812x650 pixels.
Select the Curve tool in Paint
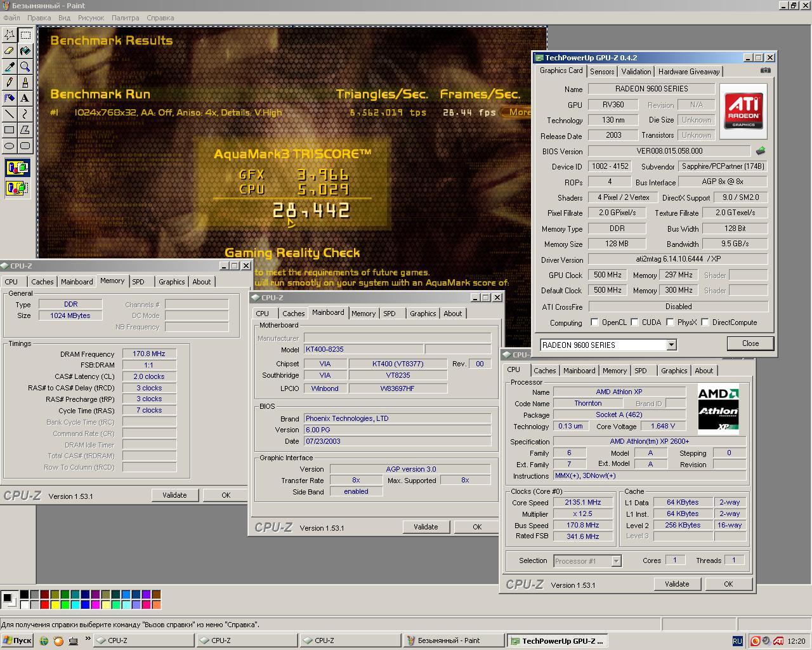click(x=25, y=114)
